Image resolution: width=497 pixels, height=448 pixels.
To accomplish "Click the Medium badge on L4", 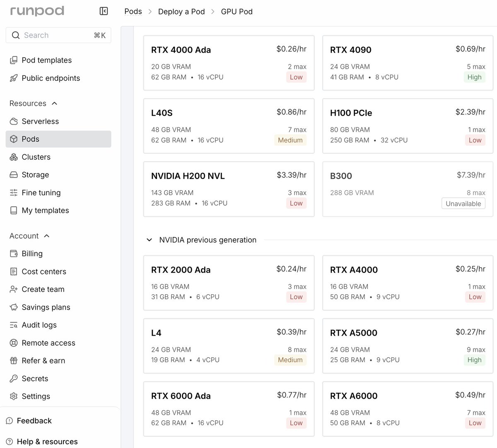I will click(290, 360).
